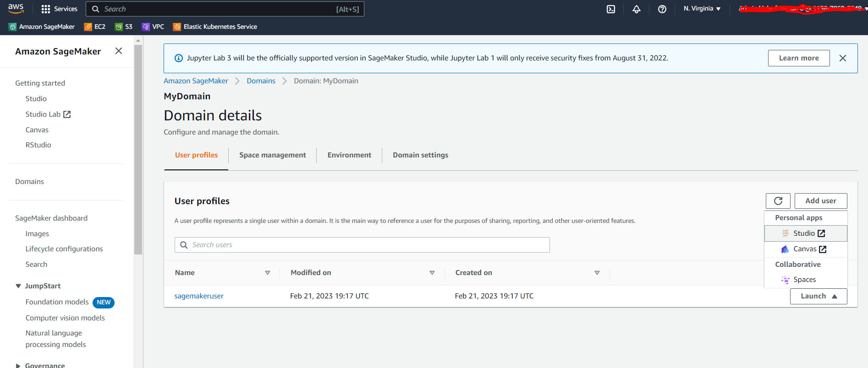Click the Add user button
Image resolution: width=868 pixels, height=368 pixels.
821,201
